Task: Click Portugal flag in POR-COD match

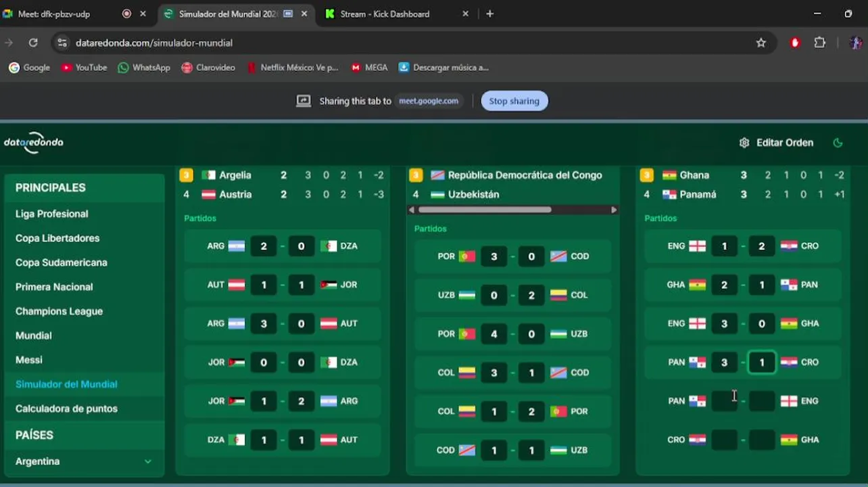Action: pos(466,256)
